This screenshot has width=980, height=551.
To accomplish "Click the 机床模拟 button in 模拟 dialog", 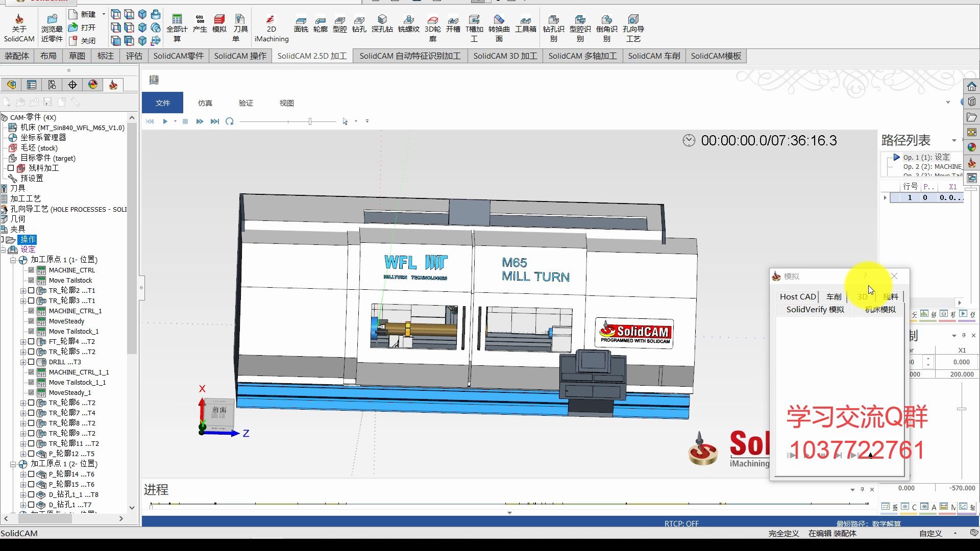I will [880, 310].
